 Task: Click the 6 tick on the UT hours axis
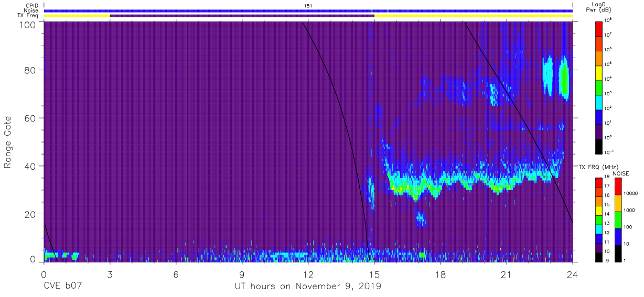[x=176, y=274]
